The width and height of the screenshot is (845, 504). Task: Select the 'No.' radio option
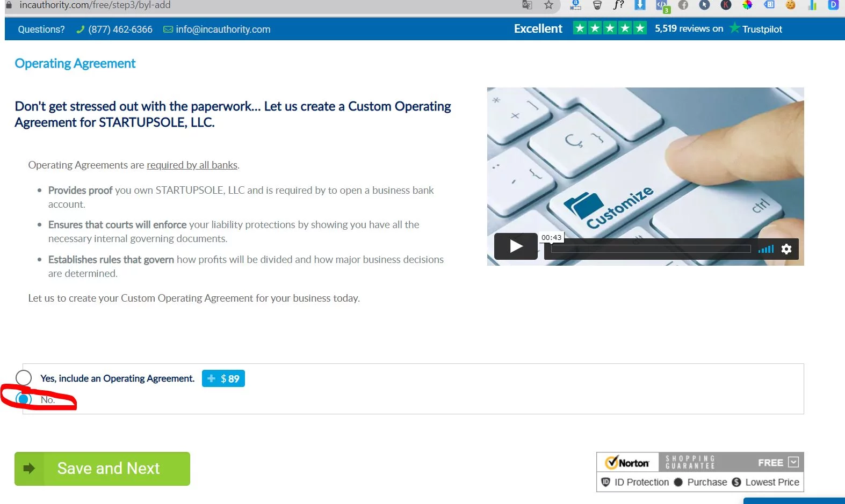pos(24,399)
